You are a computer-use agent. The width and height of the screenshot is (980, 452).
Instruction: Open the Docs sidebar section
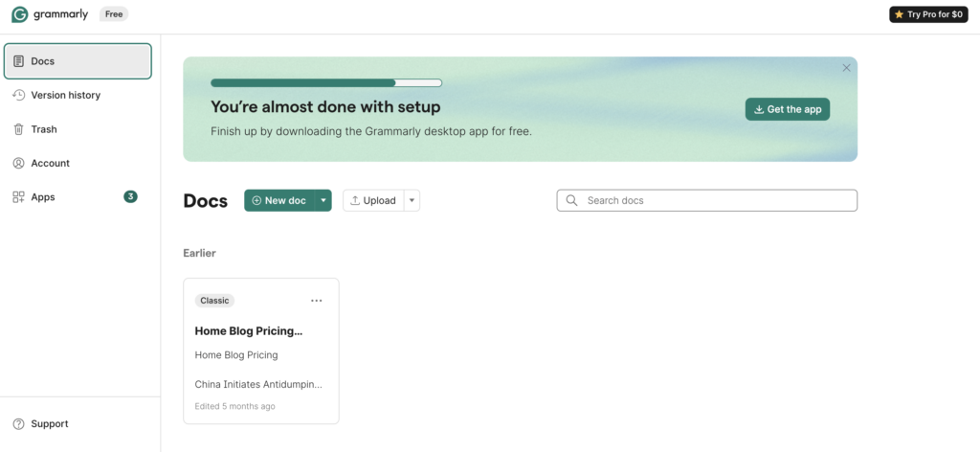pyautogui.click(x=78, y=61)
